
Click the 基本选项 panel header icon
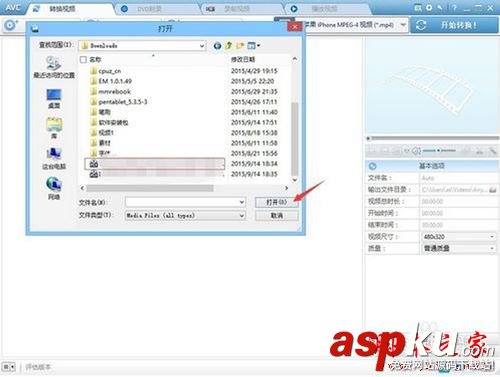pyautogui.click(x=372, y=166)
